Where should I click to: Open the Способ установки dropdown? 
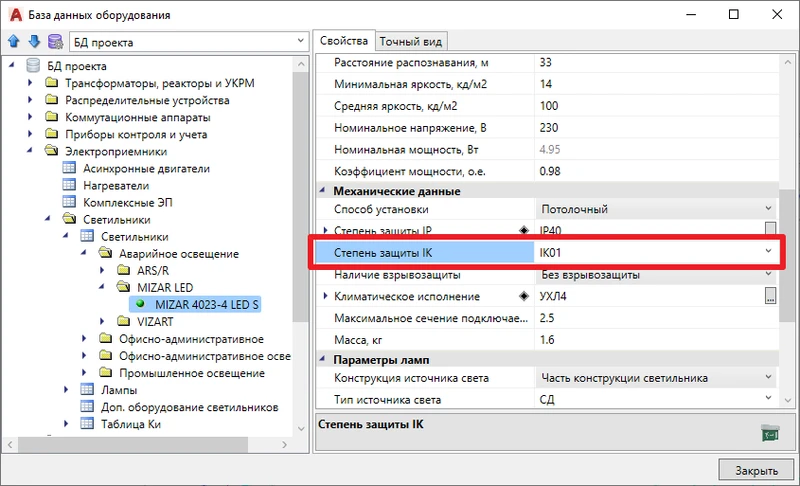click(768, 209)
